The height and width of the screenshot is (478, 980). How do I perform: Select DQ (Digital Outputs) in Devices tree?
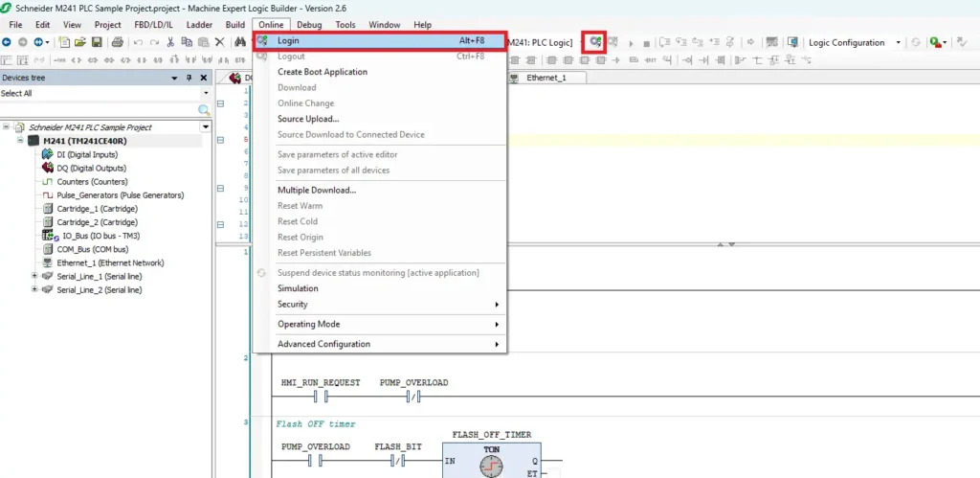tap(91, 168)
